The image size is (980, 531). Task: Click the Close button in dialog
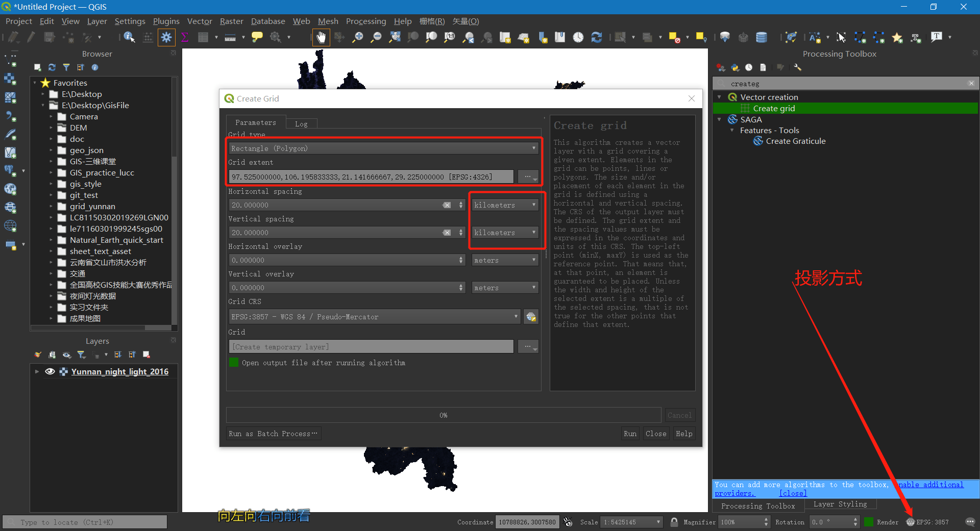(x=656, y=434)
